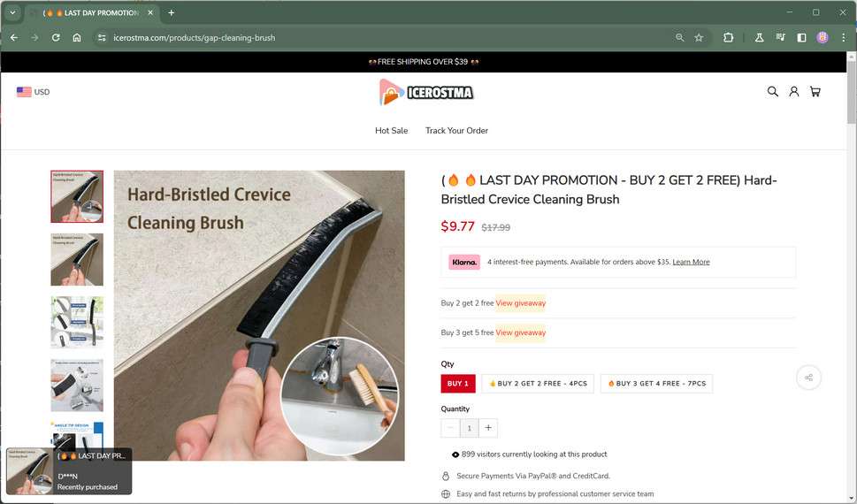Select the BUY 1 quantity option
The height and width of the screenshot is (504, 857).
(x=458, y=383)
